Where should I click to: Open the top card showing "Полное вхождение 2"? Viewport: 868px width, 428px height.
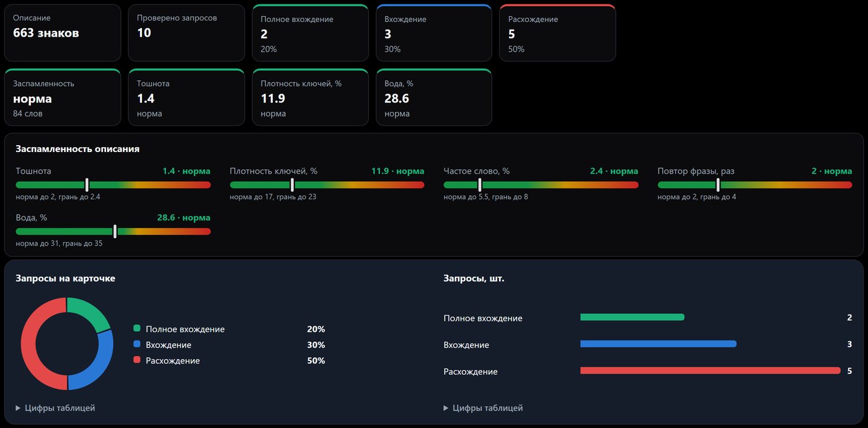(x=310, y=33)
